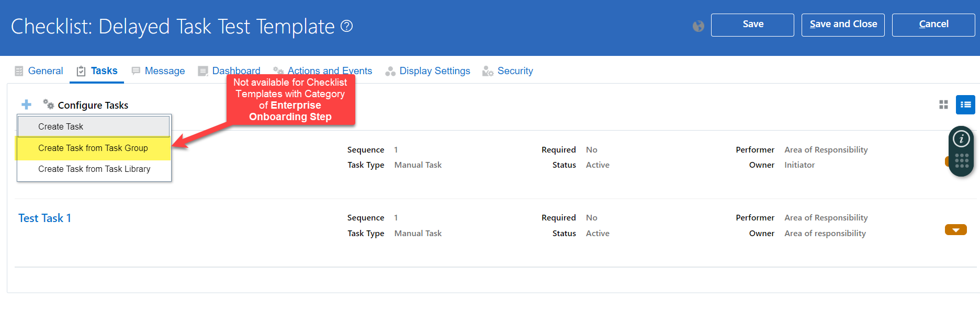Select Create Task from Task Library
Image resolution: width=980 pixels, height=326 pixels.
coord(94,169)
